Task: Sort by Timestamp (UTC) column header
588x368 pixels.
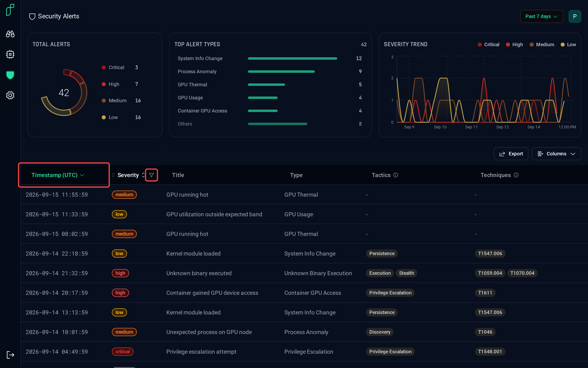Action: 58,175
